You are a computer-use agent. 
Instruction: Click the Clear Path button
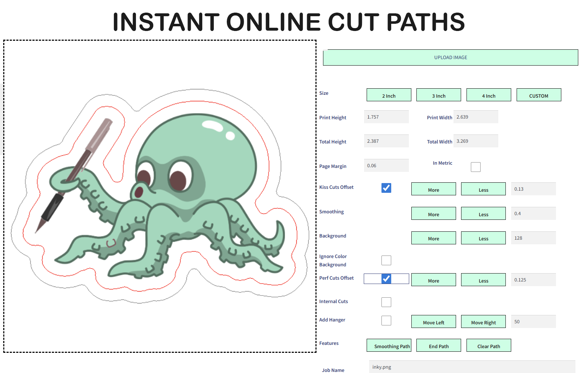tap(488, 345)
